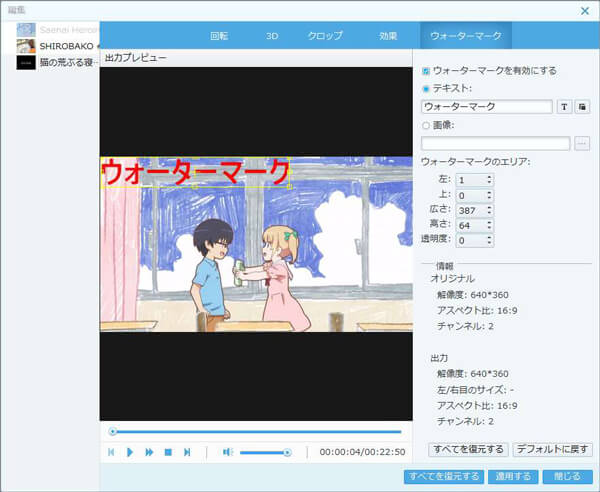Switch to the 3D tab

(x=272, y=36)
